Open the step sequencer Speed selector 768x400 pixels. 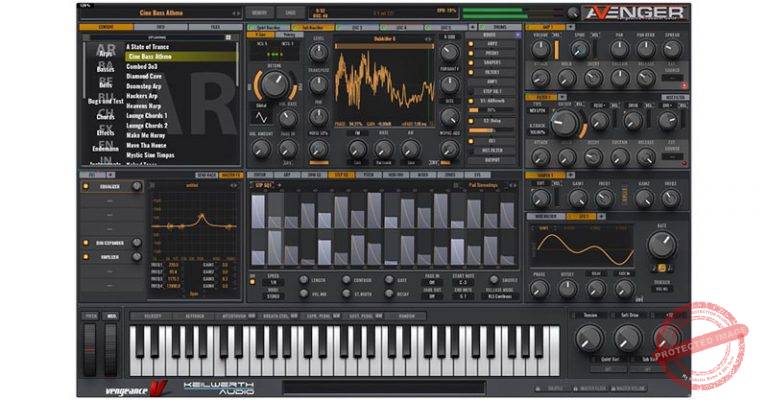[273, 283]
